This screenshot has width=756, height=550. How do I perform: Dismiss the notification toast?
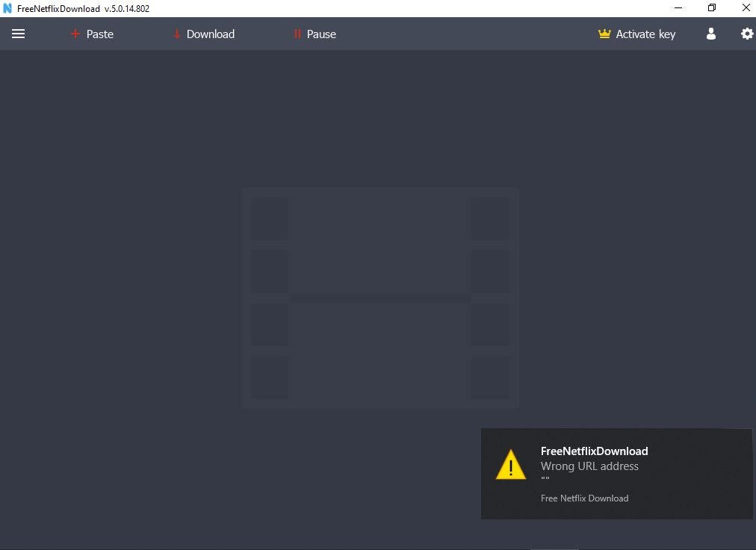(x=616, y=473)
